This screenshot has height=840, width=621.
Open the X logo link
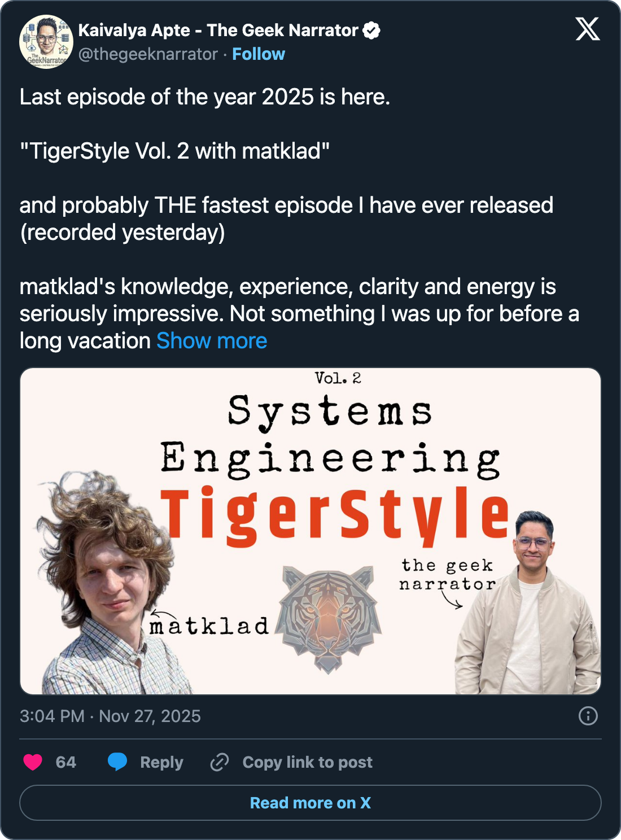pyautogui.click(x=588, y=29)
